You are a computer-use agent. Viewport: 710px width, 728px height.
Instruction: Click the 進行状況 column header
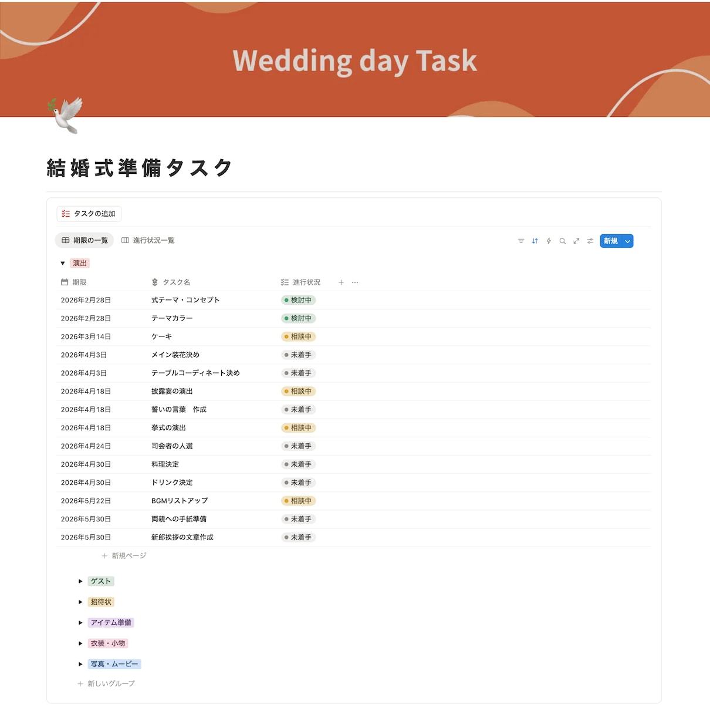pos(301,282)
